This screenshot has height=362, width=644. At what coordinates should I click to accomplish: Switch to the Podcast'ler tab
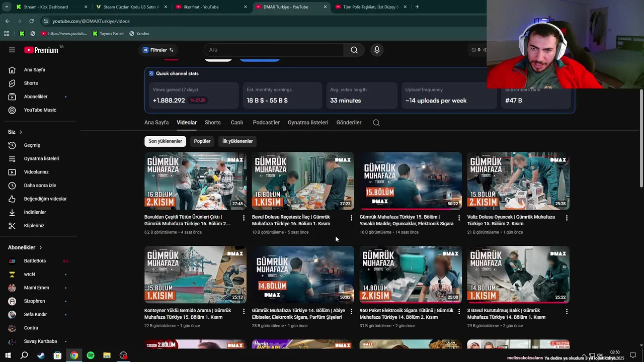(x=266, y=123)
